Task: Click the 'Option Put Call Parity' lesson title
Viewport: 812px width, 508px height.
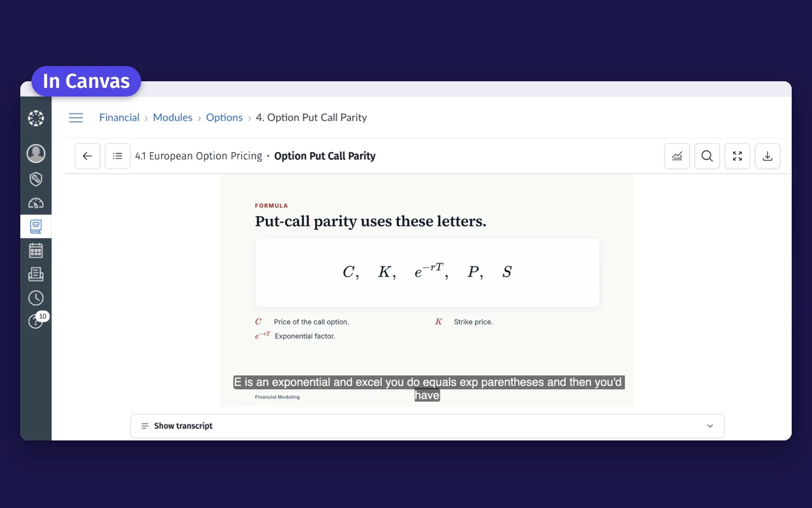Action: pos(325,156)
